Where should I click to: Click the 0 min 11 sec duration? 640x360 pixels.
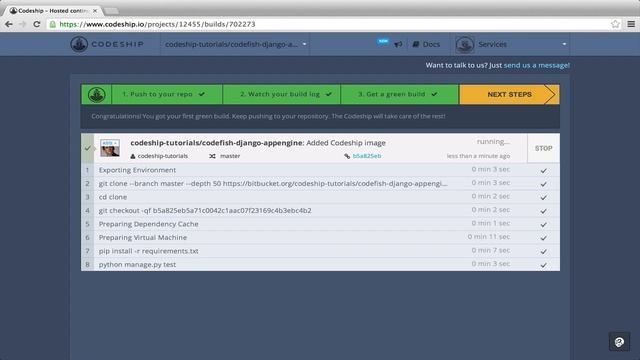coord(489,237)
